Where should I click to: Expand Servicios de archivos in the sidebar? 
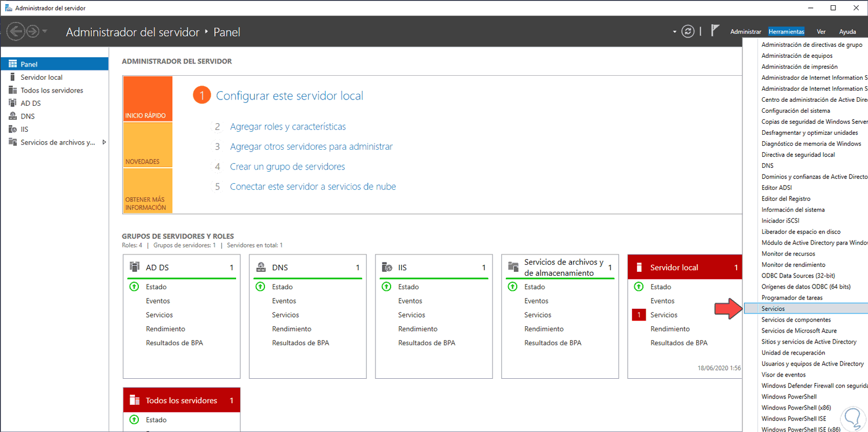(104, 142)
